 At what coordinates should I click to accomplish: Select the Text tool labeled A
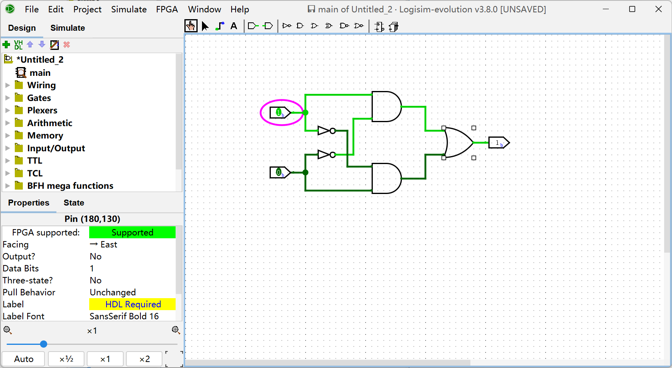pos(234,26)
